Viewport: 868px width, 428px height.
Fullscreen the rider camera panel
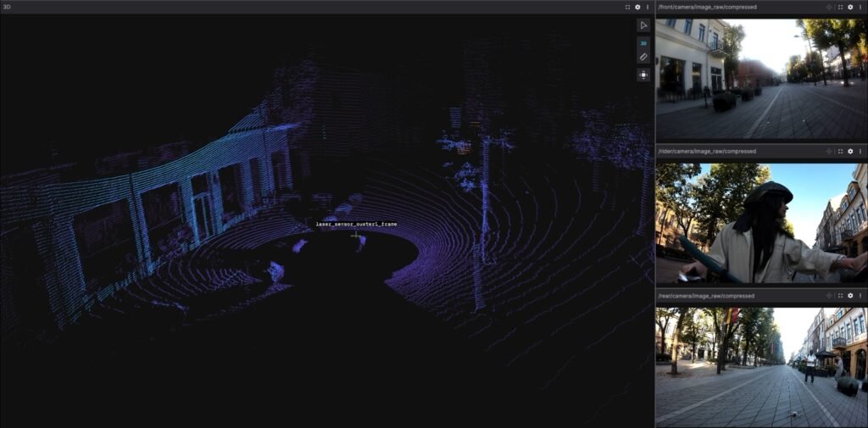[x=840, y=151]
